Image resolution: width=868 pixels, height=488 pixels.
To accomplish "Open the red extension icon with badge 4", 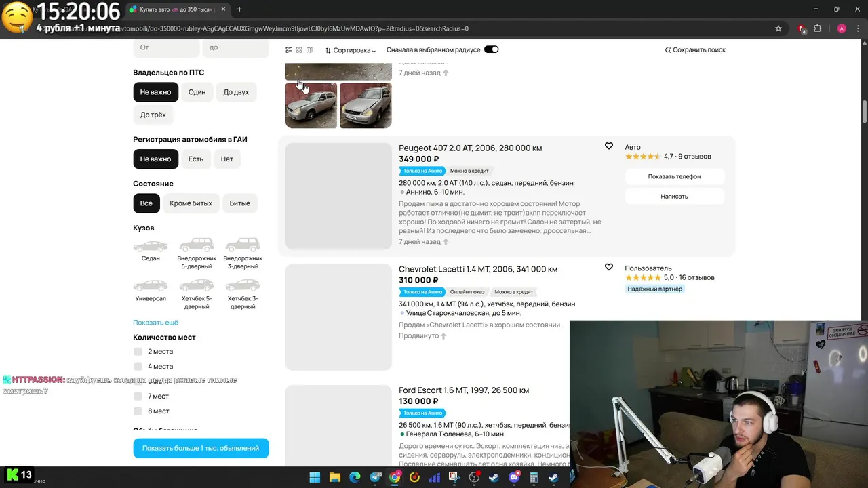I will pos(802,28).
